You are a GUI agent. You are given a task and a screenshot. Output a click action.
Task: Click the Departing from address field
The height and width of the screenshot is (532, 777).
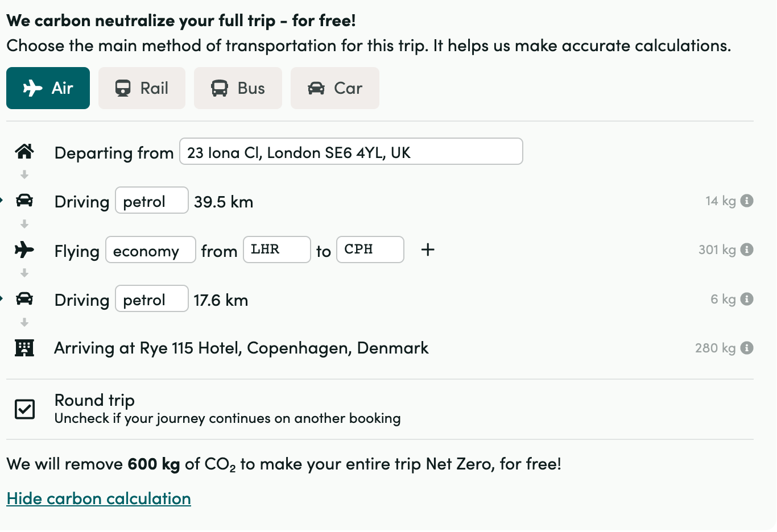coord(351,152)
